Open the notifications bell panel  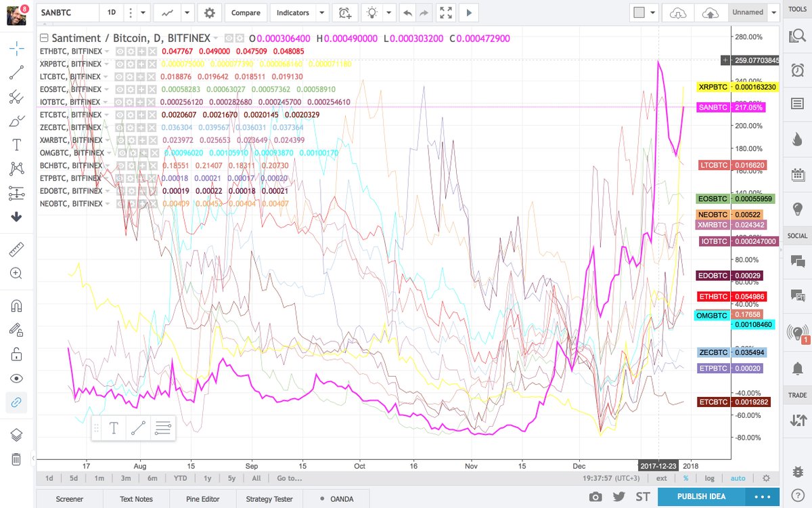[x=797, y=368]
